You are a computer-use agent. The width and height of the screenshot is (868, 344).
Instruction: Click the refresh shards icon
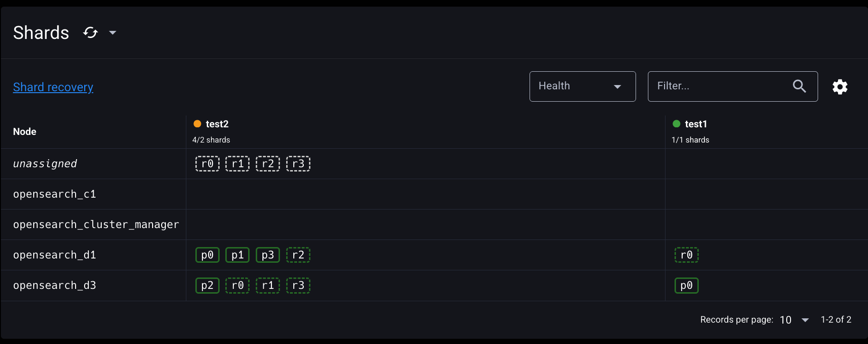click(x=90, y=33)
